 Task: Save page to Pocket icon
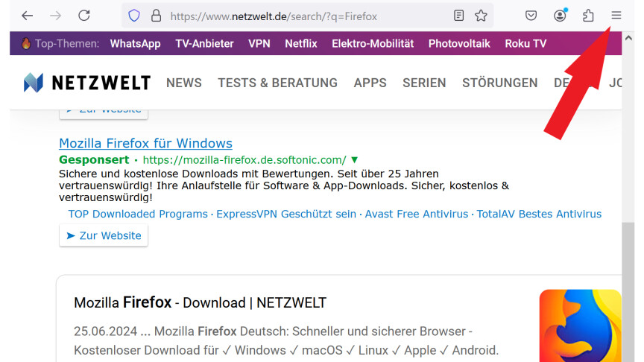531,16
